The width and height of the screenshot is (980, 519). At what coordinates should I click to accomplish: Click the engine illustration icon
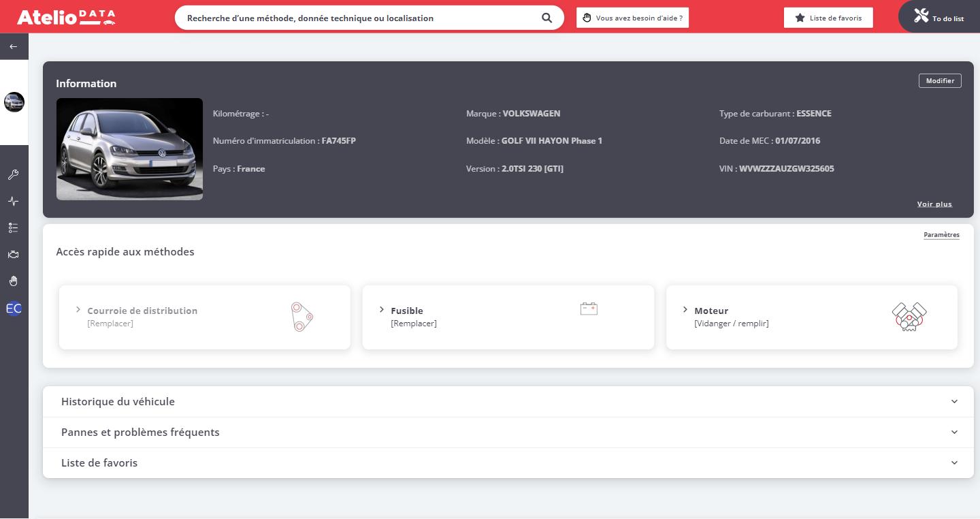tap(909, 317)
